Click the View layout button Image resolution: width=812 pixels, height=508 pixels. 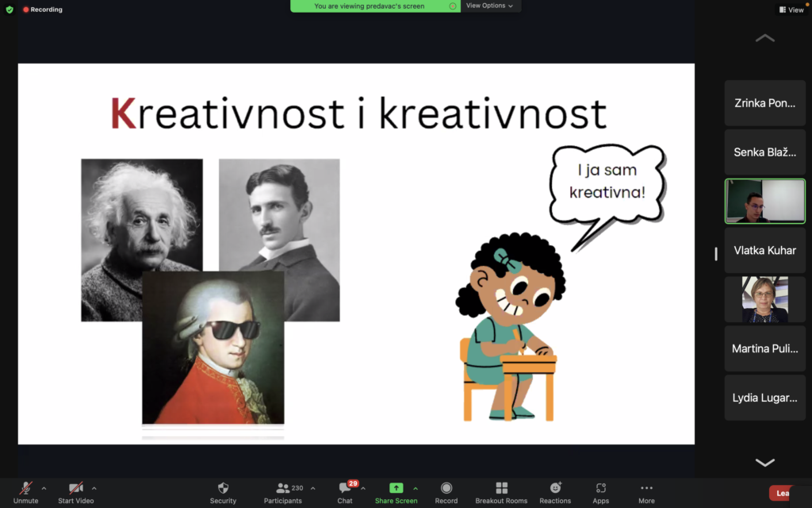(x=791, y=10)
